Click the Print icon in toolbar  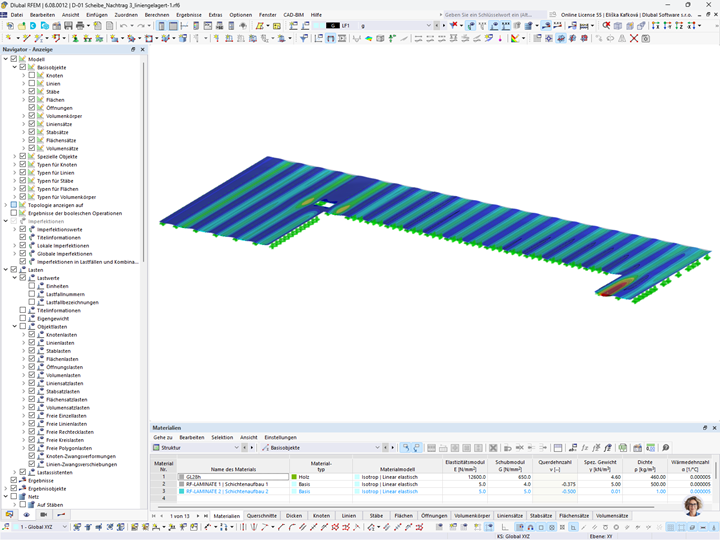80,26
